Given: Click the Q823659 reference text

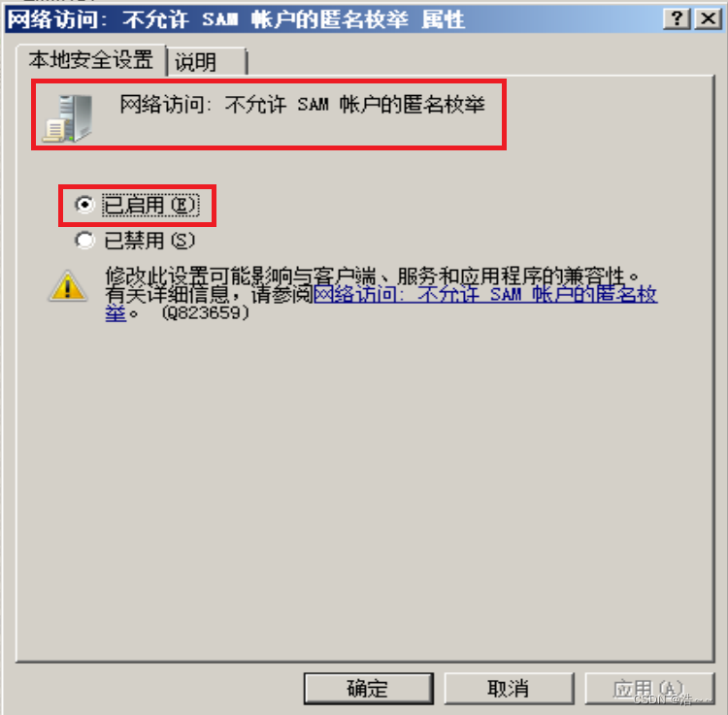Looking at the screenshot, I should [206, 313].
